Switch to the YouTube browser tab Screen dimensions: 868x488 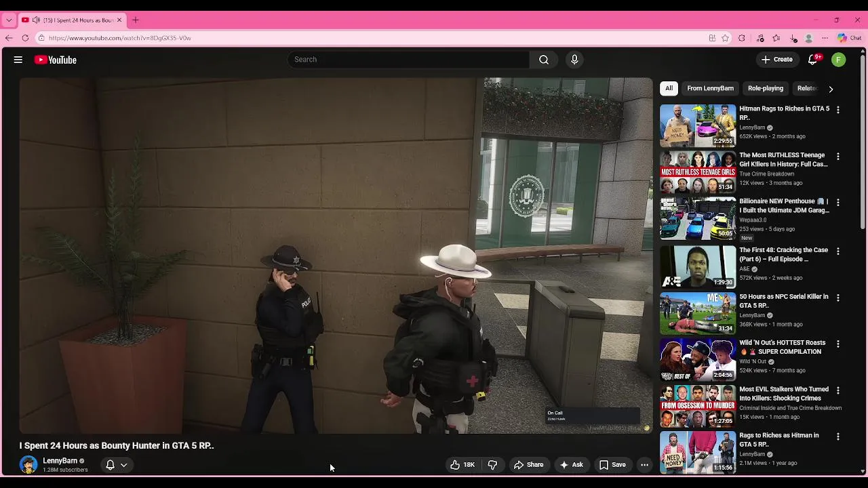coord(73,20)
